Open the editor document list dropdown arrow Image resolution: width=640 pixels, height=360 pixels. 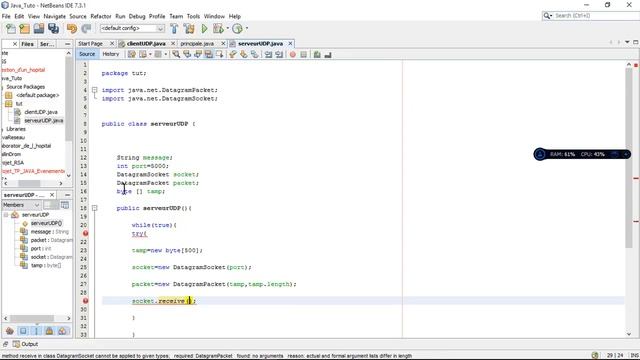(627, 42)
